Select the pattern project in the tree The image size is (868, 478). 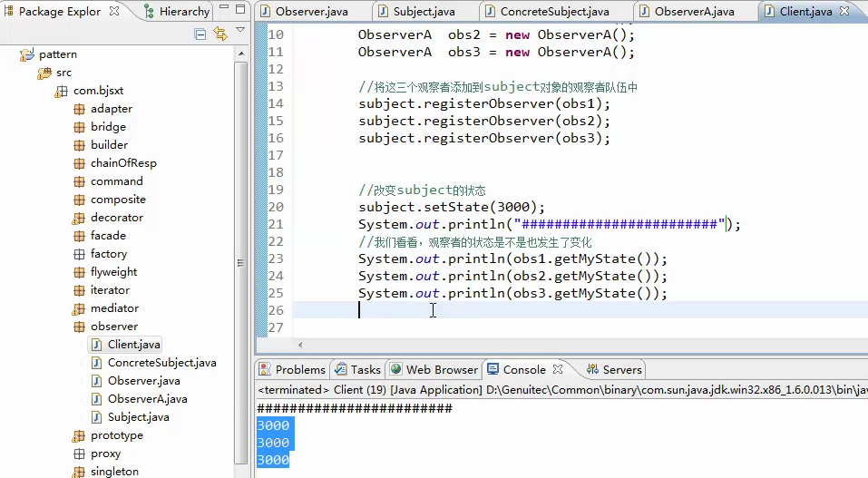(58, 54)
